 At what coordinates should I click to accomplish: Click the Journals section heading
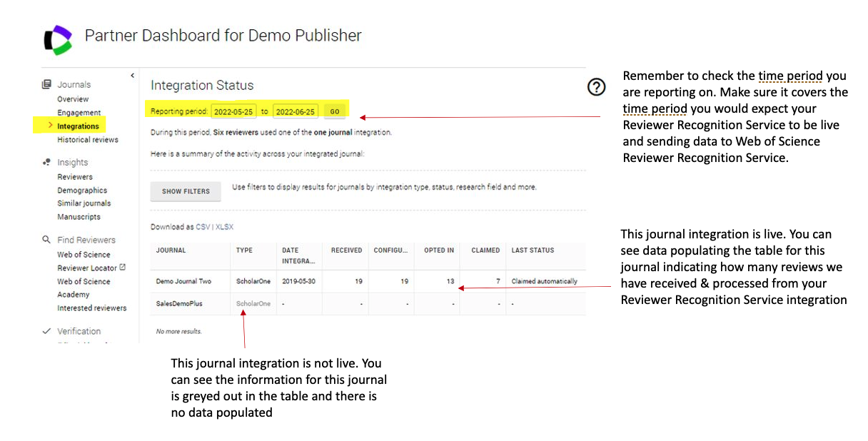tap(74, 84)
